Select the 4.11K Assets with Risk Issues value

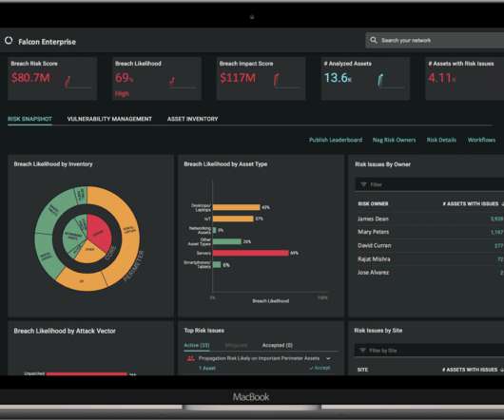click(x=441, y=78)
